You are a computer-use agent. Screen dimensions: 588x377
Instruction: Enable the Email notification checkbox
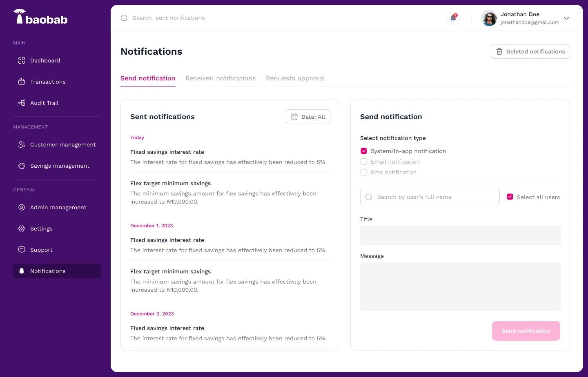(x=364, y=162)
